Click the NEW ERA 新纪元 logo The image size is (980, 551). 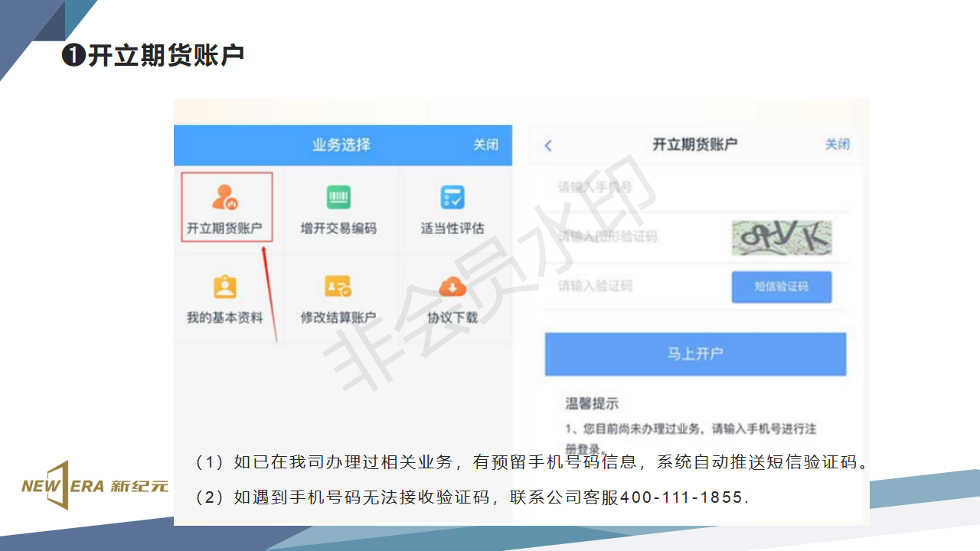point(95,485)
